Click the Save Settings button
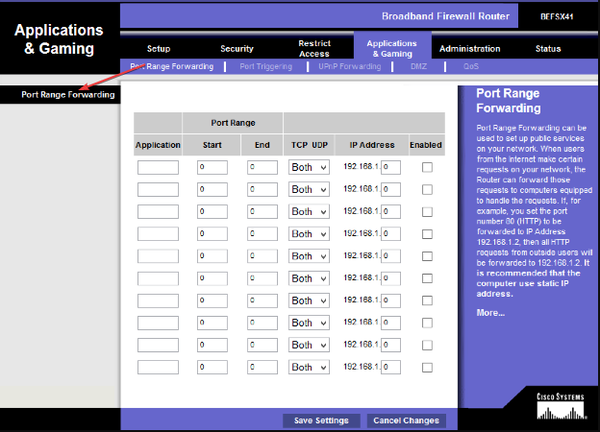The image size is (600, 432). coord(321,421)
